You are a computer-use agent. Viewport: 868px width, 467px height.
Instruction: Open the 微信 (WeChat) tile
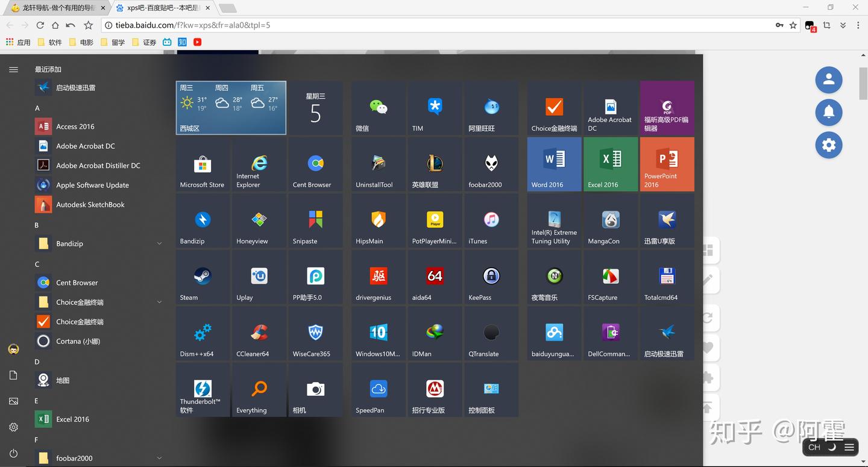379,108
